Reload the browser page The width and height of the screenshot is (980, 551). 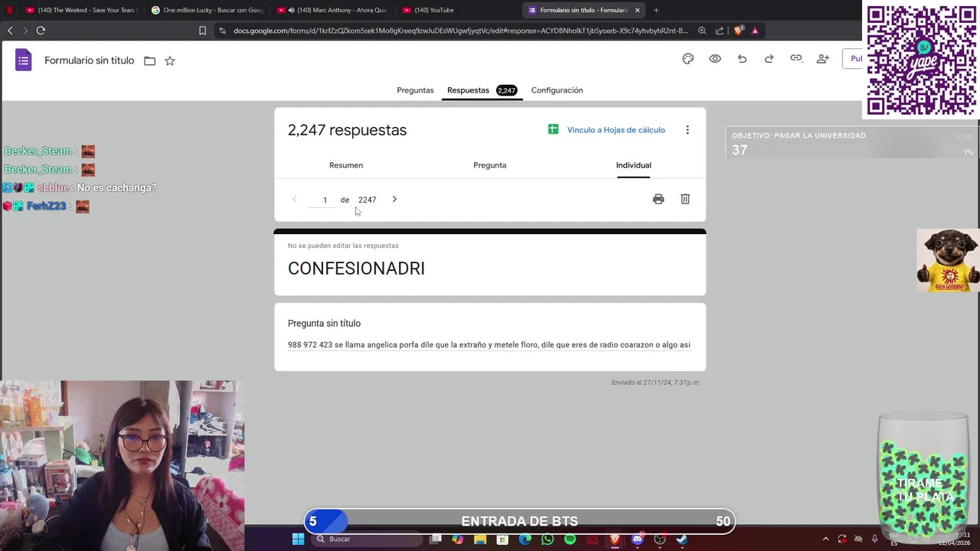[41, 31]
